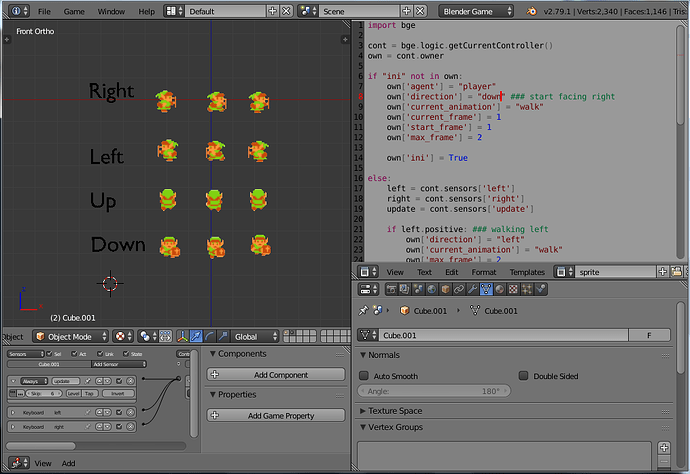690x474 pixels.
Task: Toggle manipulate center points button
Action: (x=165, y=337)
